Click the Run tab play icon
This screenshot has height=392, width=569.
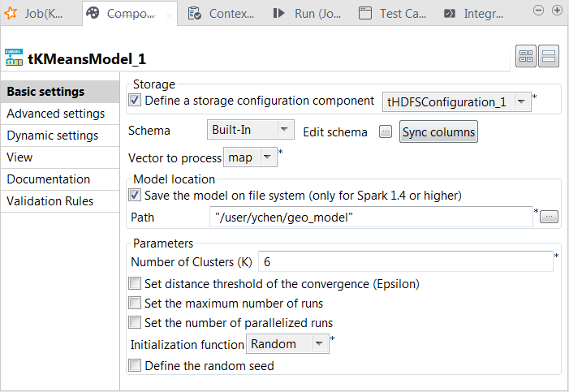[278, 13]
